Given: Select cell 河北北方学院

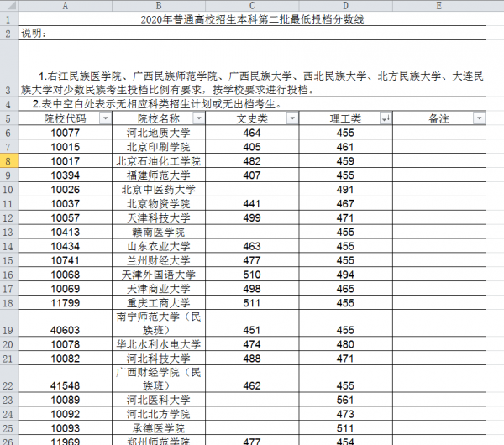Looking at the screenshot, I should click(159, 414).
